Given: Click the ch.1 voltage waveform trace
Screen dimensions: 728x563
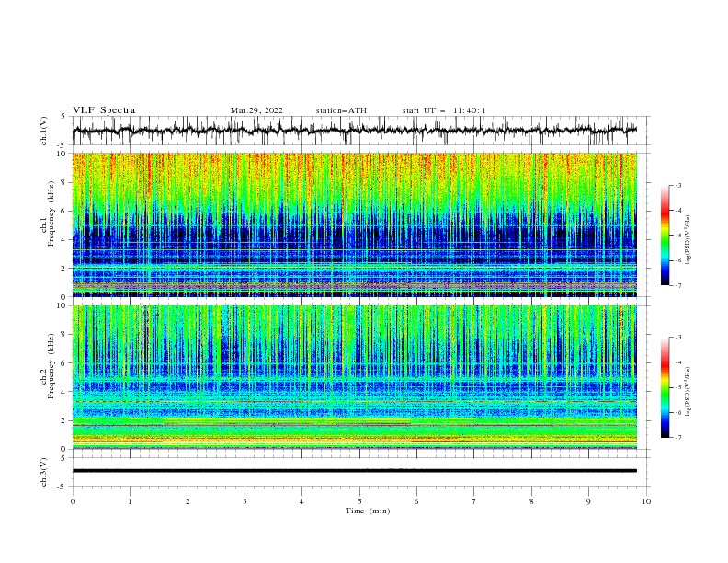Looking at the screenshot, I should coord(354,131).
